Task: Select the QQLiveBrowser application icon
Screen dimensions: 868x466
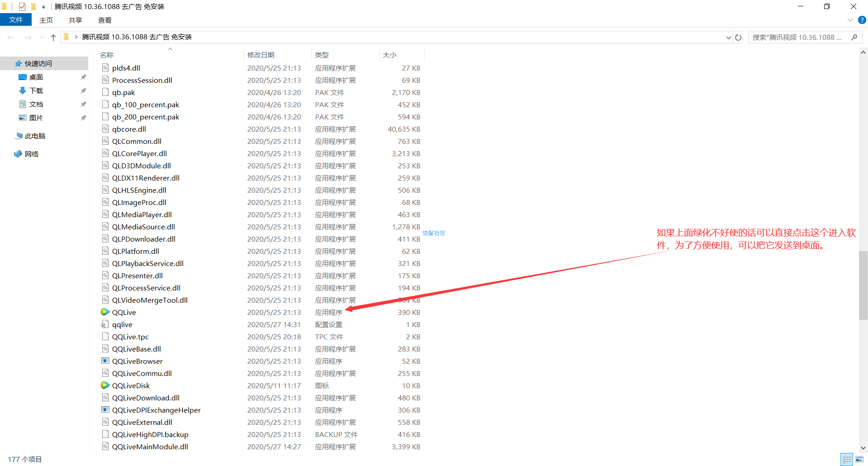Action: tap(105, 361)
